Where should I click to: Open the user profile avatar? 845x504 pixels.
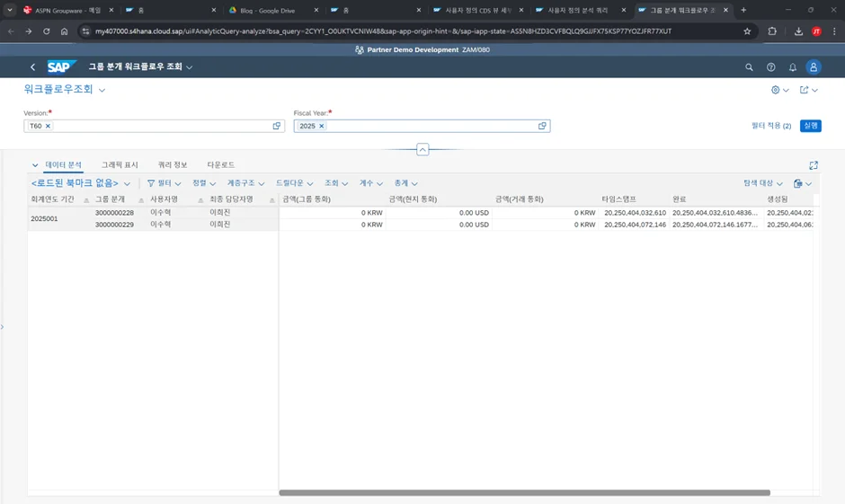coord(814,67)
